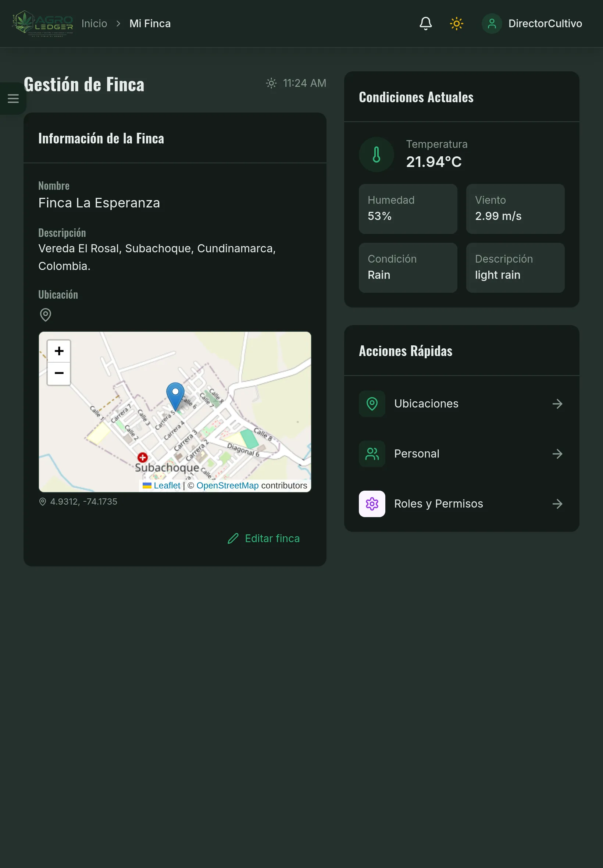Click the thermometer temperature icon
603x868 pixels.
tap(376, 154)
